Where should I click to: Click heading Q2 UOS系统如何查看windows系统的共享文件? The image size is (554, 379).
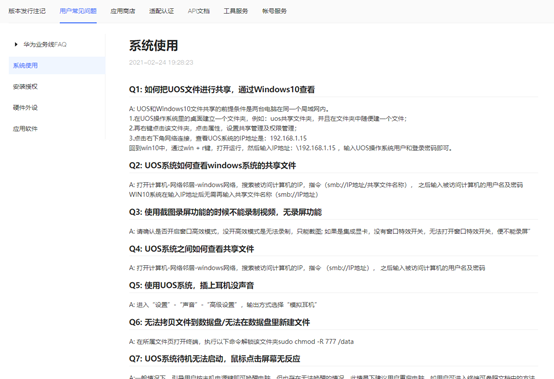point(212,165)
